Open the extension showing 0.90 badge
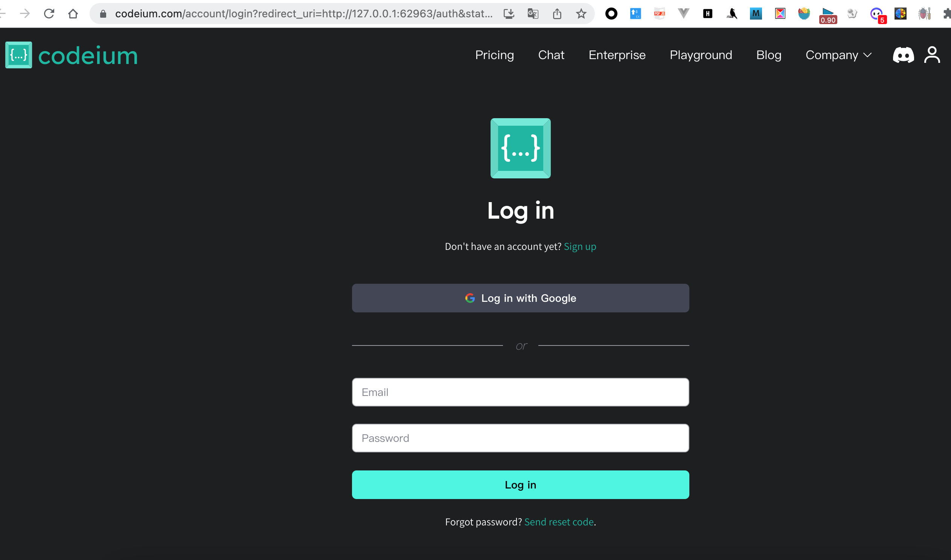This screenshot has height=560, width=951. [x=828, y=16]
